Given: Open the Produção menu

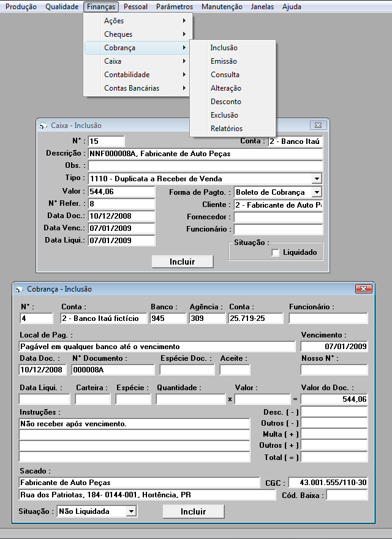Looking at the screenshot, I should tap(21, 7).
